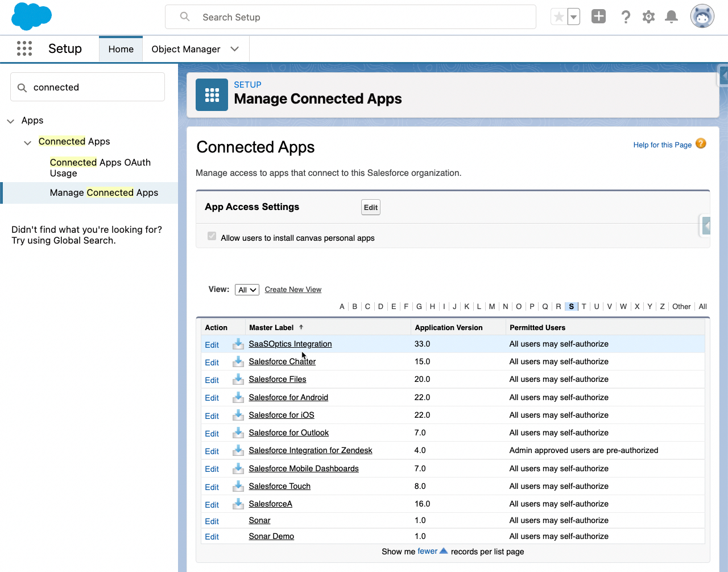Click Edit for the Sonar row
This screenshot has width=728, height=572.
[212, 521]
